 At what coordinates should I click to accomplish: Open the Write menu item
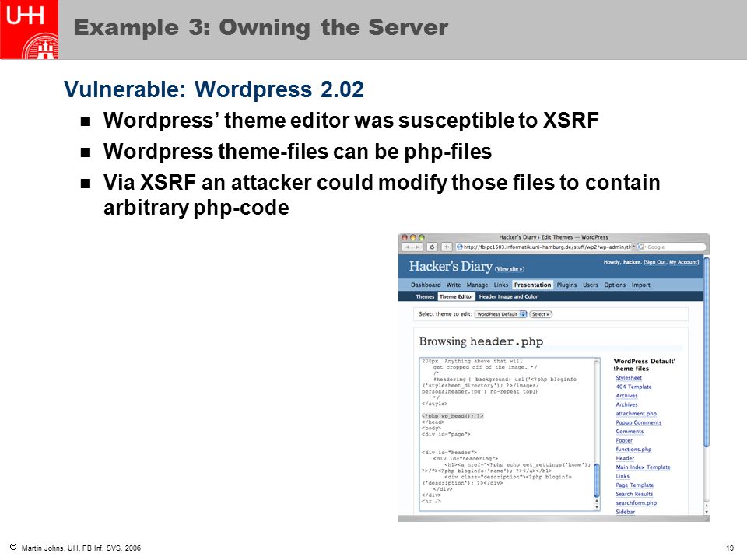point(454,285)
